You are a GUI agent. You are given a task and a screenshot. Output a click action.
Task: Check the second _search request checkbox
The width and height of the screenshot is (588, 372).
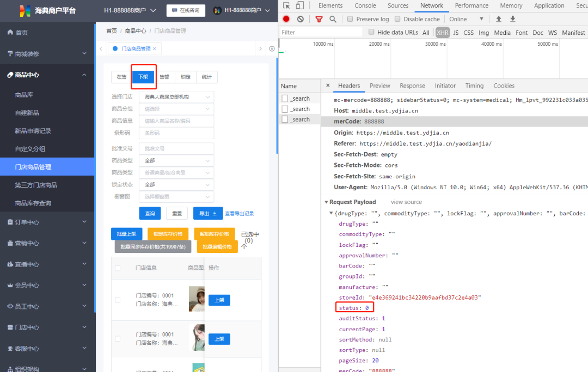coord(285,109)
